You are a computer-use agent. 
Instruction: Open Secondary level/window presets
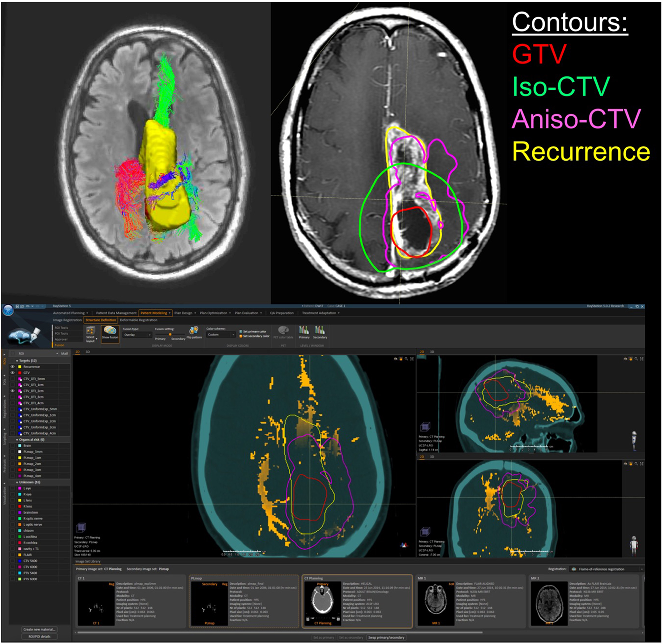319,330
